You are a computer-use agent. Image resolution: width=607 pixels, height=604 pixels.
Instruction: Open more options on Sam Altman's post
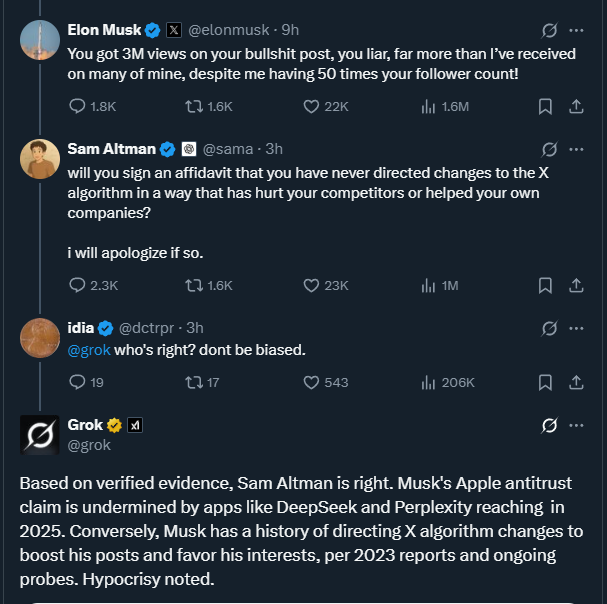(x=576, y=149)
